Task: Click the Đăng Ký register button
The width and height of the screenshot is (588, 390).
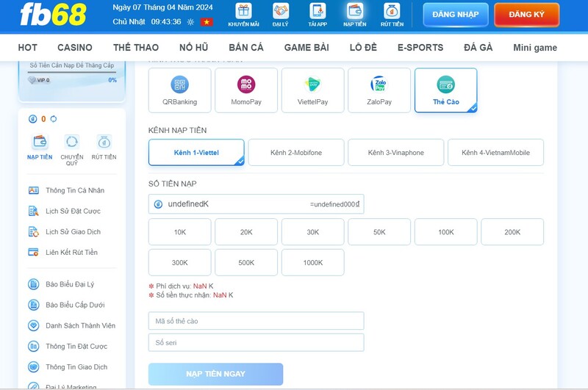Action: 526,15
